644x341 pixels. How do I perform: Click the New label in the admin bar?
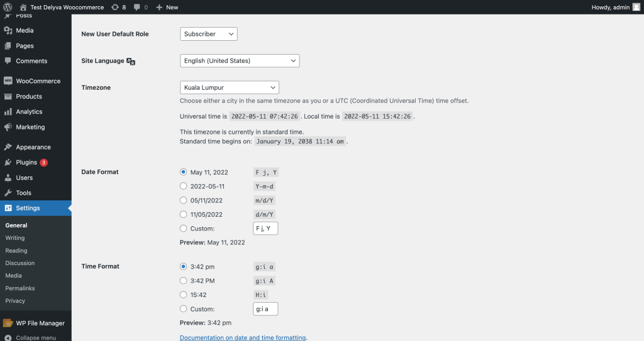(x=172, y=8)
